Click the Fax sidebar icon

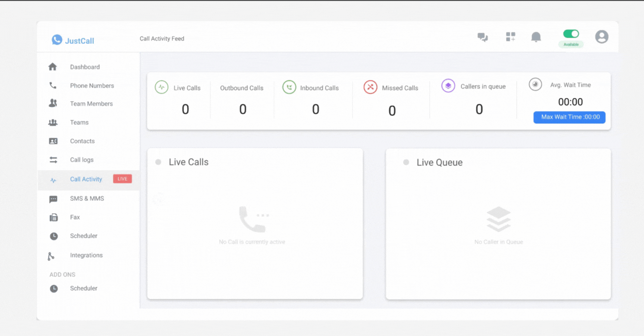(x=53, y=217)
